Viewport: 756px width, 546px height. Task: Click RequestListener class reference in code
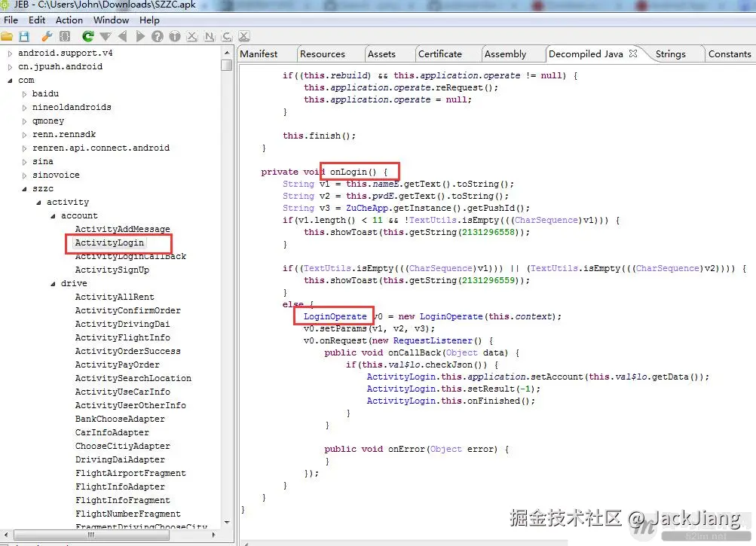433,340
